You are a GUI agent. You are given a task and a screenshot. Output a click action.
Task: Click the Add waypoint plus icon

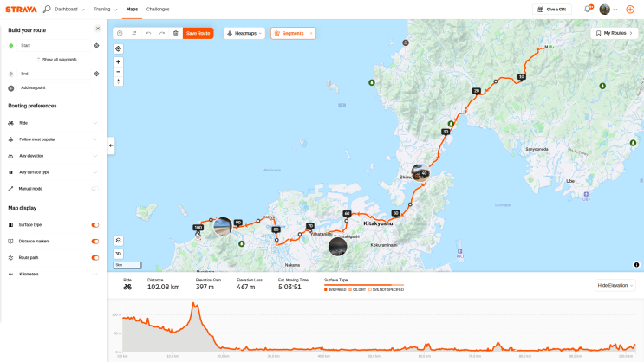point(11,88)
